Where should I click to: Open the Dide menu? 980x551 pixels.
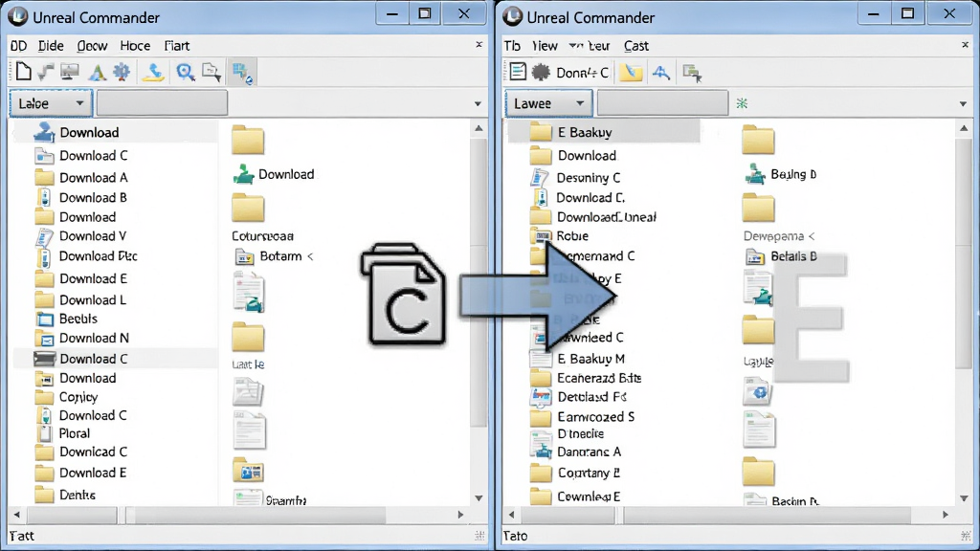(x=51, y=46)
